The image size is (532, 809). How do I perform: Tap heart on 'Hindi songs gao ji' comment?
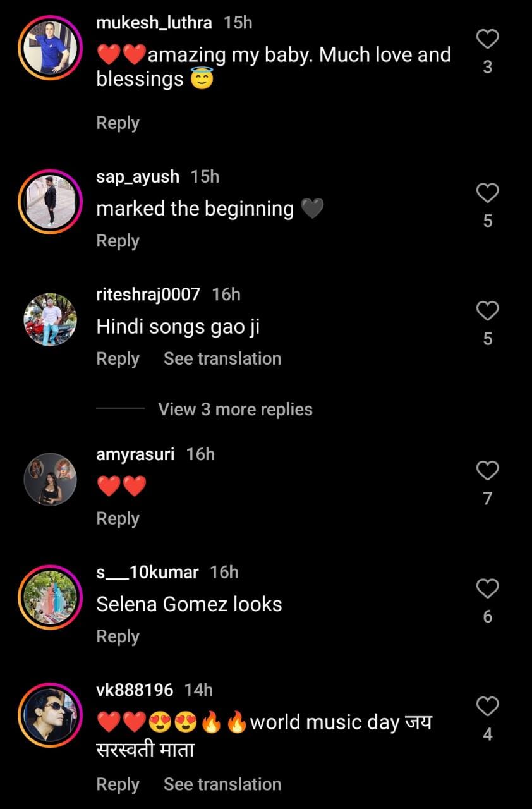coord(487,311)
